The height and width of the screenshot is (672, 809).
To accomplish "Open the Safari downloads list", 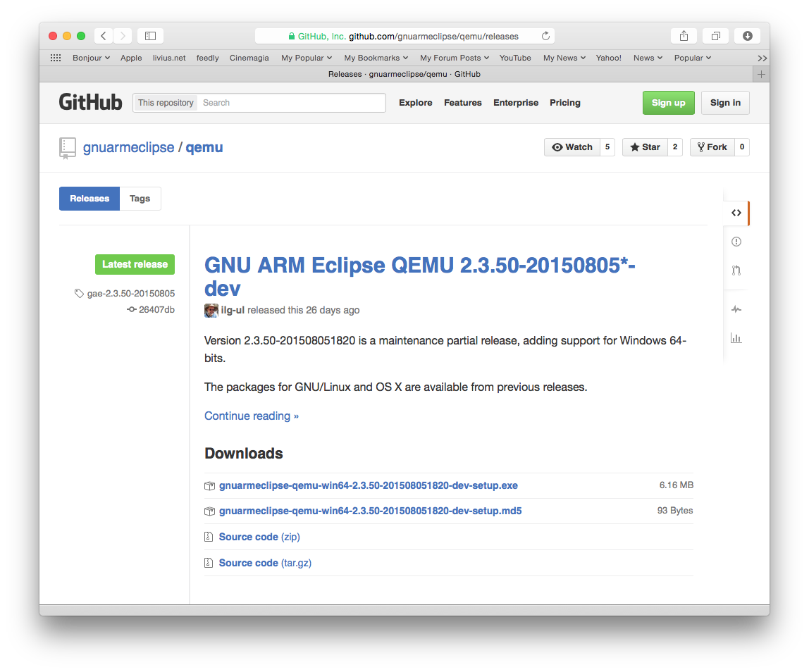I will 748,36.
